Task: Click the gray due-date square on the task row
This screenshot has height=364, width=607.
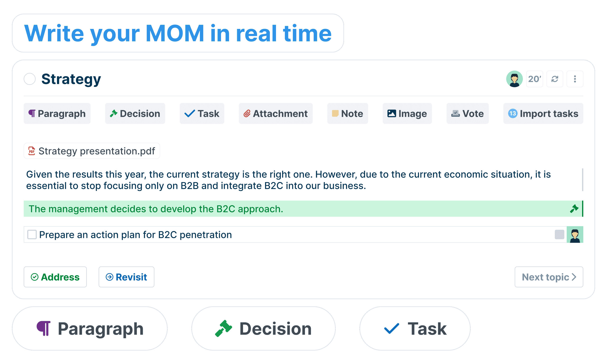Action: pos(559,234)
